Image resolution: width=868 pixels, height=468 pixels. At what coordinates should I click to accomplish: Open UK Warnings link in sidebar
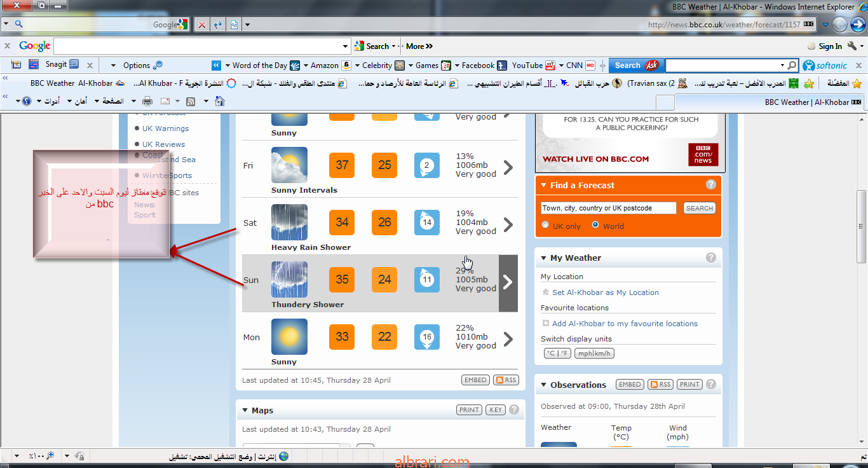pos(165,128)
